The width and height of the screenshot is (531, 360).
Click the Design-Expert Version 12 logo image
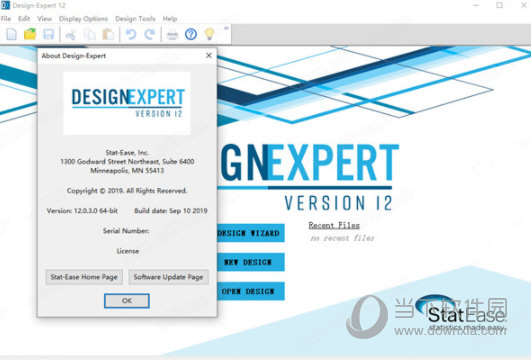pyautogui.click(x=127, y=103)
